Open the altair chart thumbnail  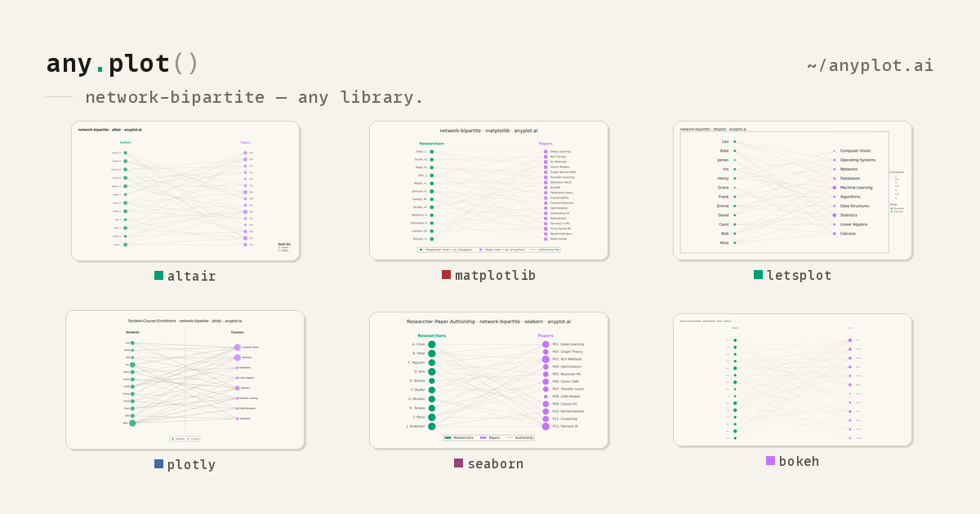(x=185, y=191)
